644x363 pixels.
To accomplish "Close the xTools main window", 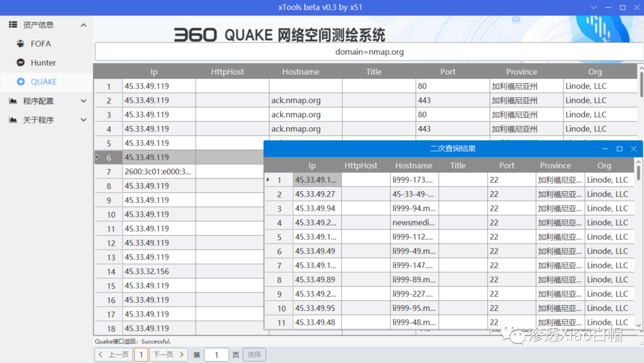I will pos(637,7).
